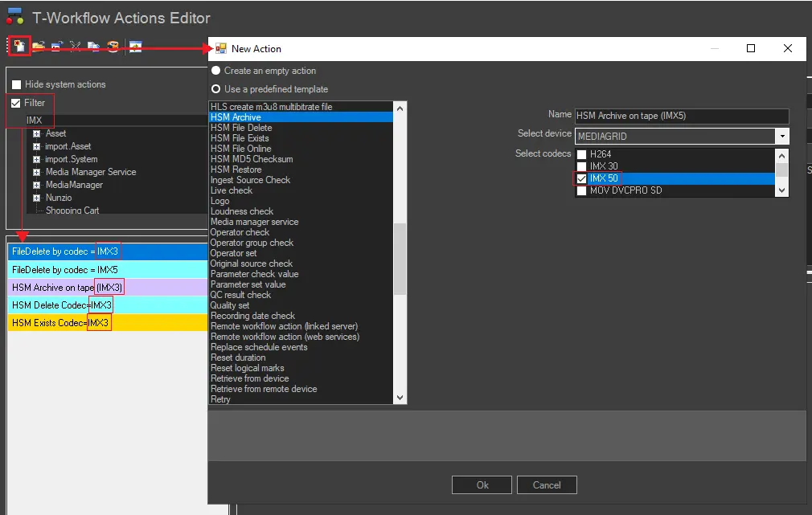Image resolution: width=812 pixels, height=515 pixels.
Task: Click the toolbar icon after the separator
Action: pos(136,47)
